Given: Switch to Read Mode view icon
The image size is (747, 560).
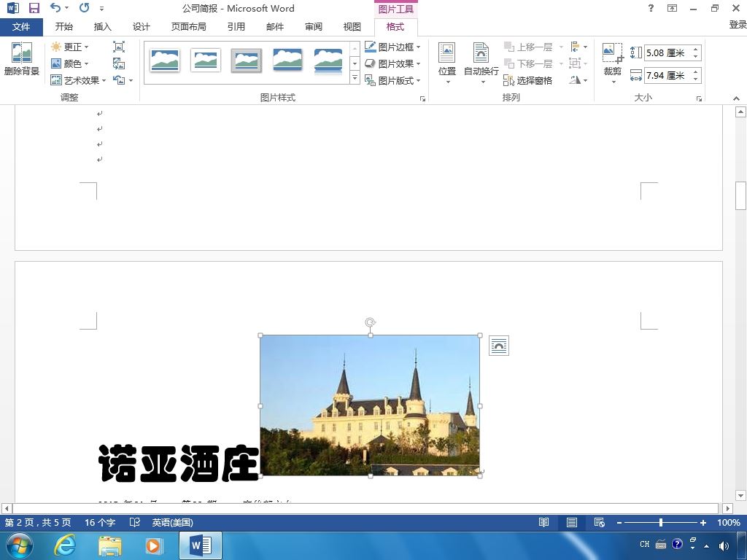Looking at the screenshot, I should (543, 522).
